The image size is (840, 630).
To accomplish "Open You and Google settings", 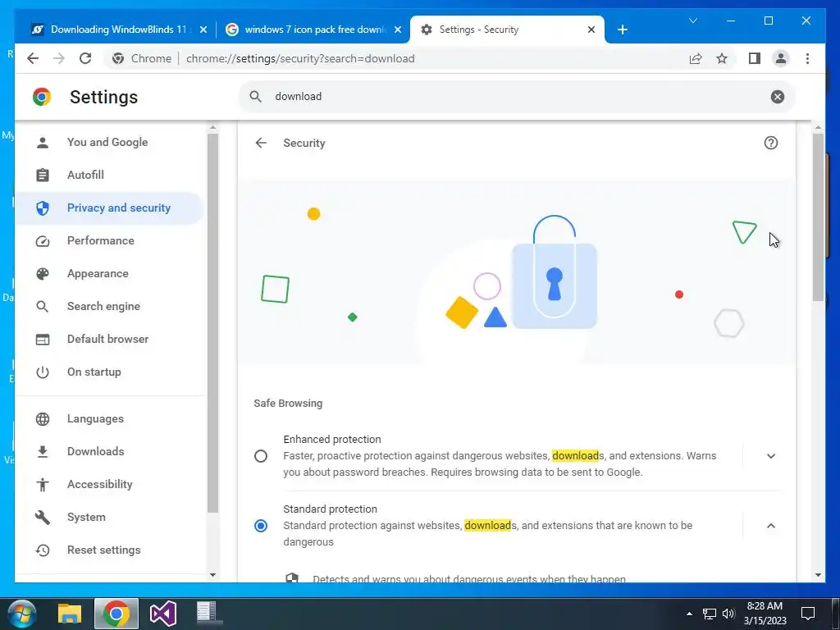I will point(109,143).
